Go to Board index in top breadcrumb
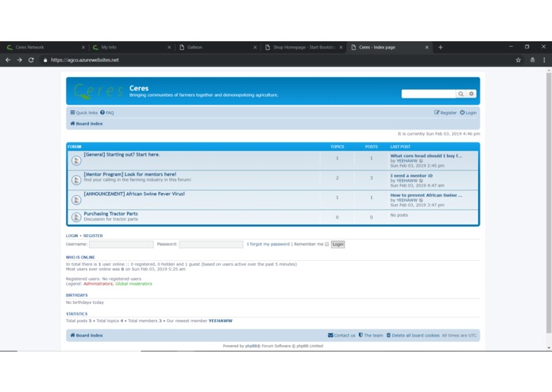The image size is (552, 392). pos(87,124)
